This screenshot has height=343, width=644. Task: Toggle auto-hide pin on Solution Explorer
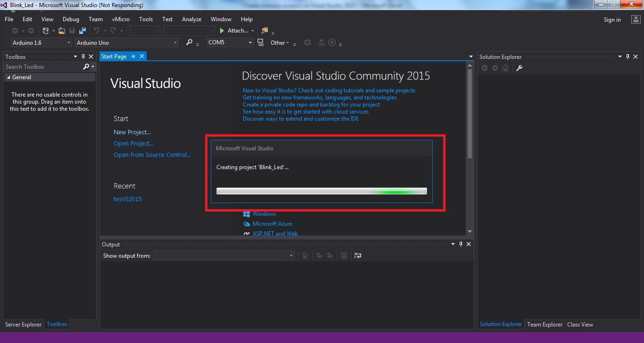coord(628,57)
